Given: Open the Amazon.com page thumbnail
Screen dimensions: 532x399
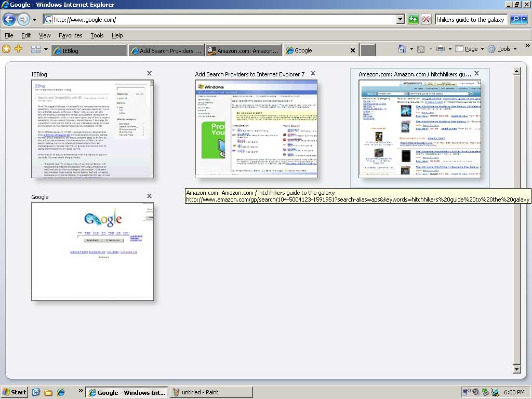Looking at the screenshot, I should pos(420,129).
